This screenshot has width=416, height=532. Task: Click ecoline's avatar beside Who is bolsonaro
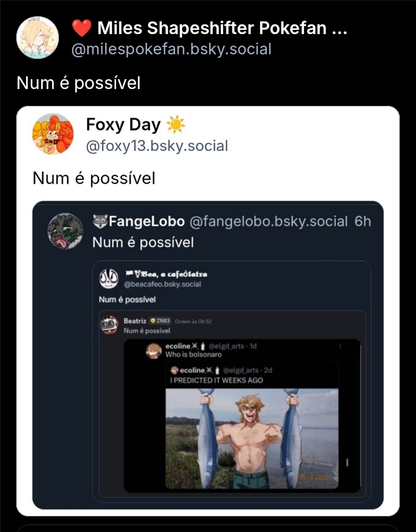[x=153, y=350]
